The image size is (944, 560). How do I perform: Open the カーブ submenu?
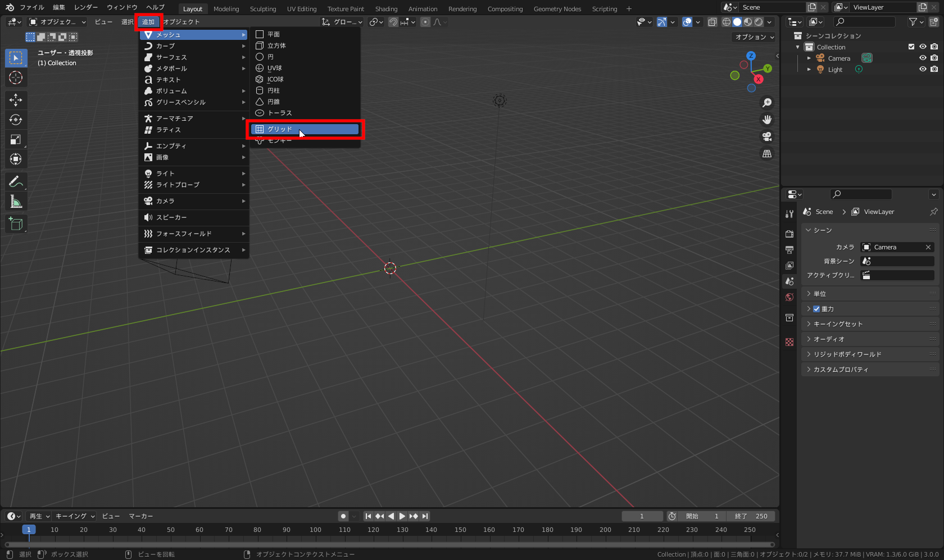click(194, 46)
